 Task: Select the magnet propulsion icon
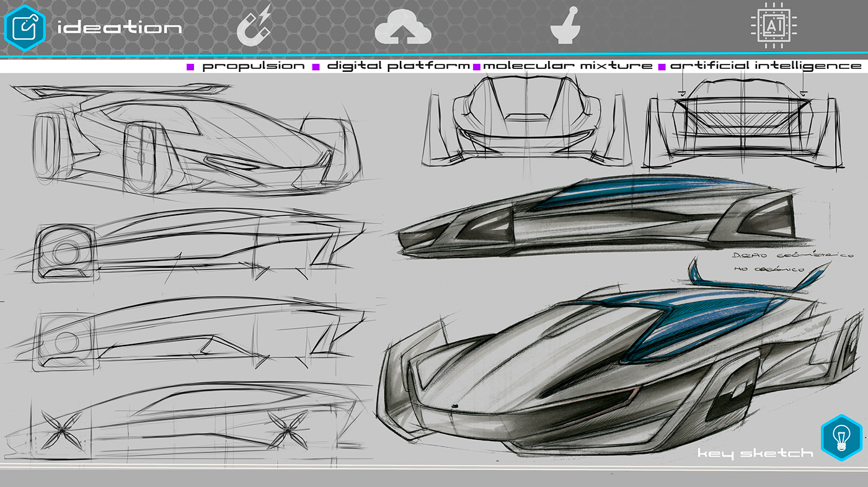[x=255, y=25]
